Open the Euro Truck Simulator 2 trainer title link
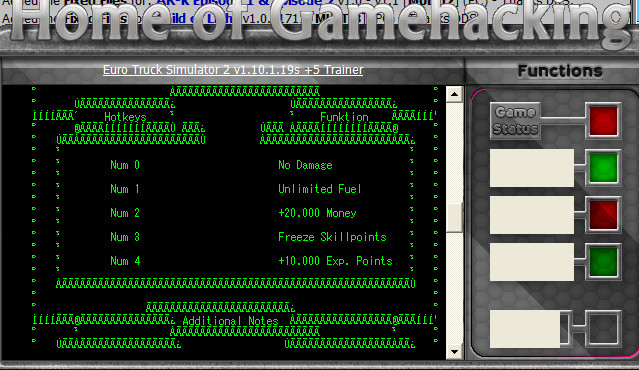 [233, 70]
